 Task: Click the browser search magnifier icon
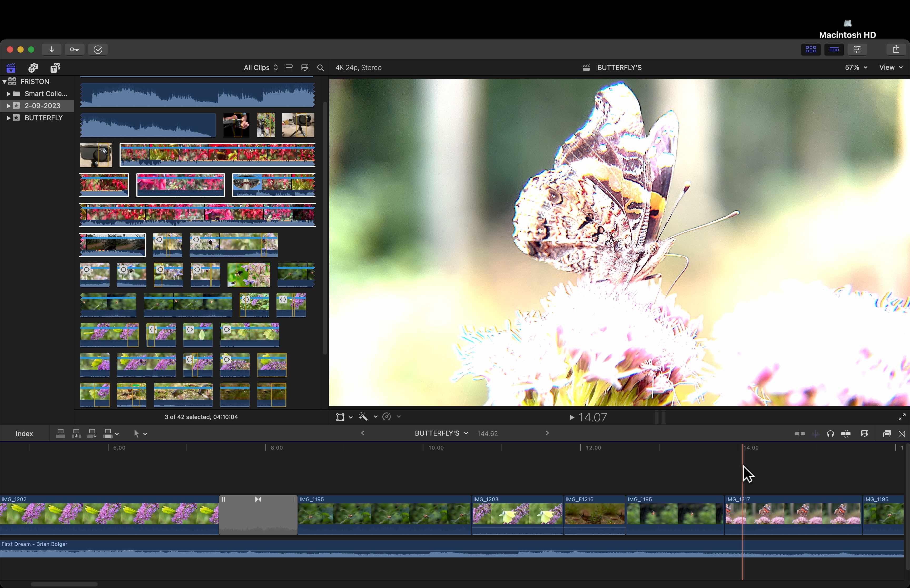320,68
